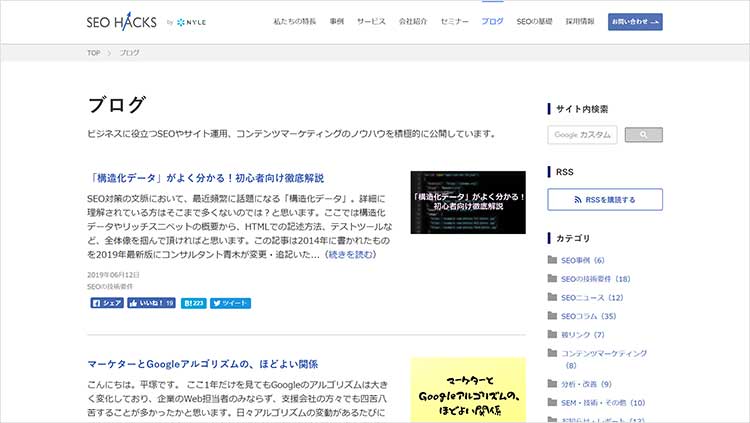Open the 「構造化データ」がよく分かる! article title
750x423 pixels.
click(206, 178)
